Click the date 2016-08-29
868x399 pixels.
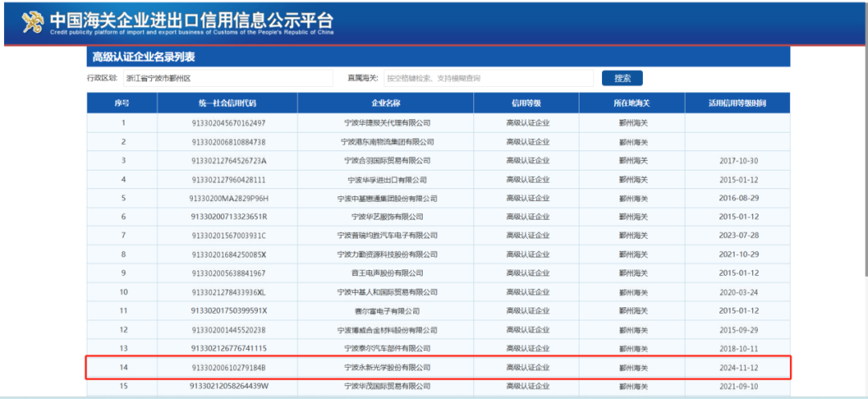[x=738, y=199]
